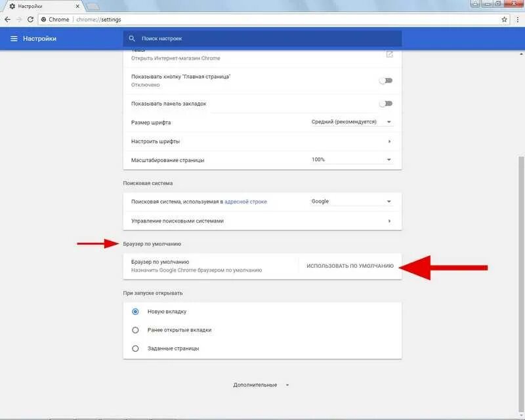Image resolution: width=525 pixels, height=420 pixels.
Task: Go back with the browser back arrow
Action: [7, 20]
